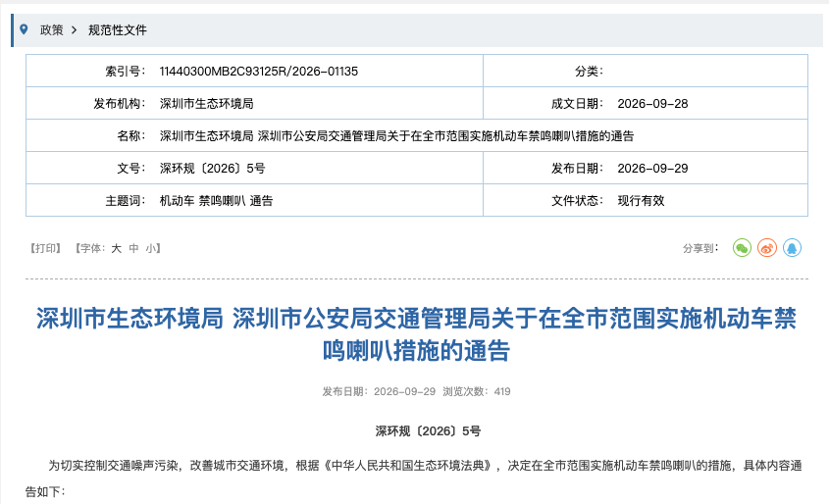The width and height of the screenshot is (829, 504).
Task: Click 浏览次数 419 view count
Action: (x=477, y=391)
